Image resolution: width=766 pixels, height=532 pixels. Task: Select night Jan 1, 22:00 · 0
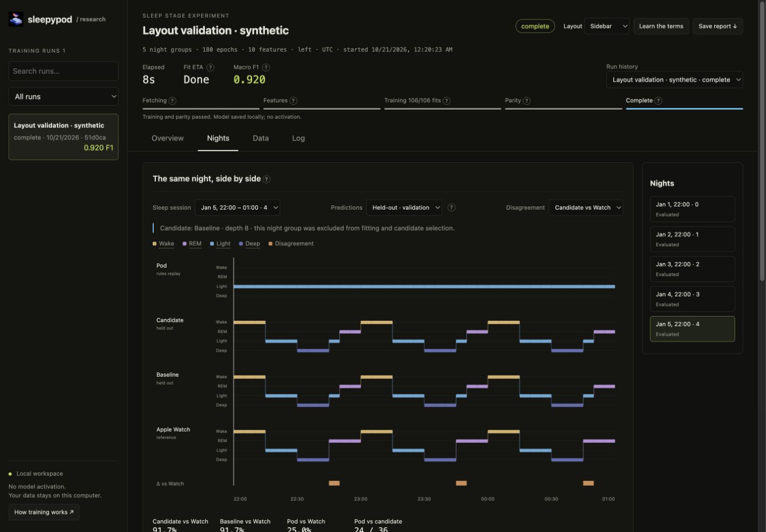tap(692, 209)
